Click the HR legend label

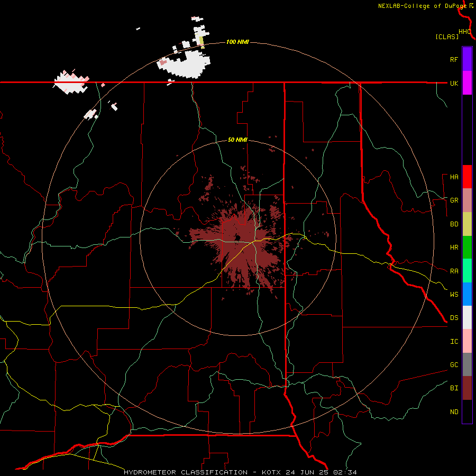tap(454, 248)
